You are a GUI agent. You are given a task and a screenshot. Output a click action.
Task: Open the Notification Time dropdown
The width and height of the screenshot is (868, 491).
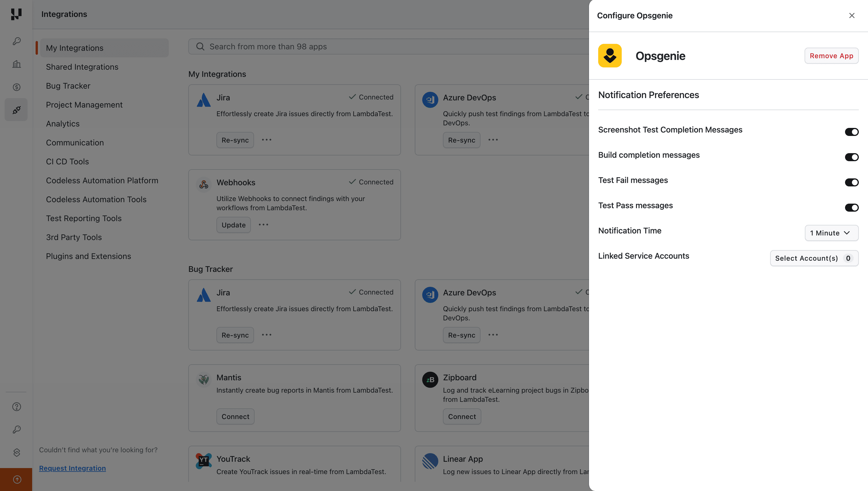coord(831,233)
